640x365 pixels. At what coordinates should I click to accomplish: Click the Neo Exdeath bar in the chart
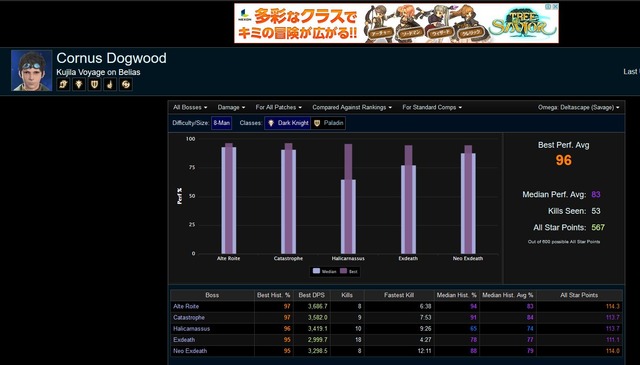468,200
